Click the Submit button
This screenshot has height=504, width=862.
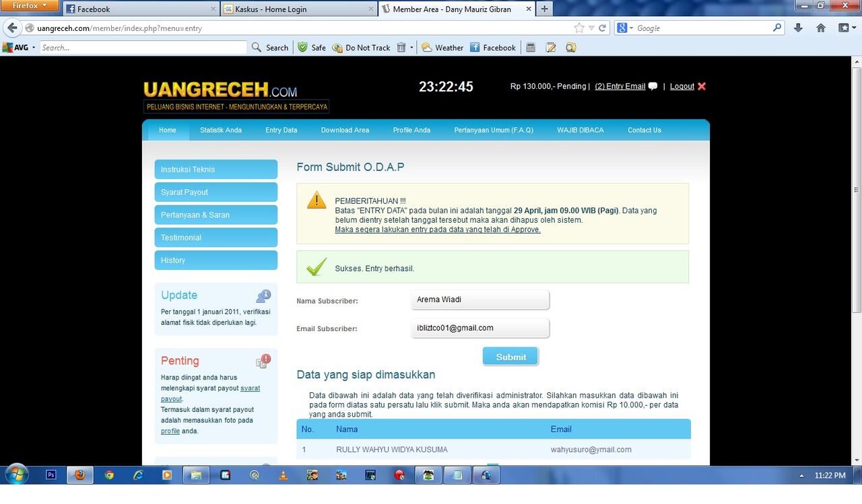[x=510, y=357]
